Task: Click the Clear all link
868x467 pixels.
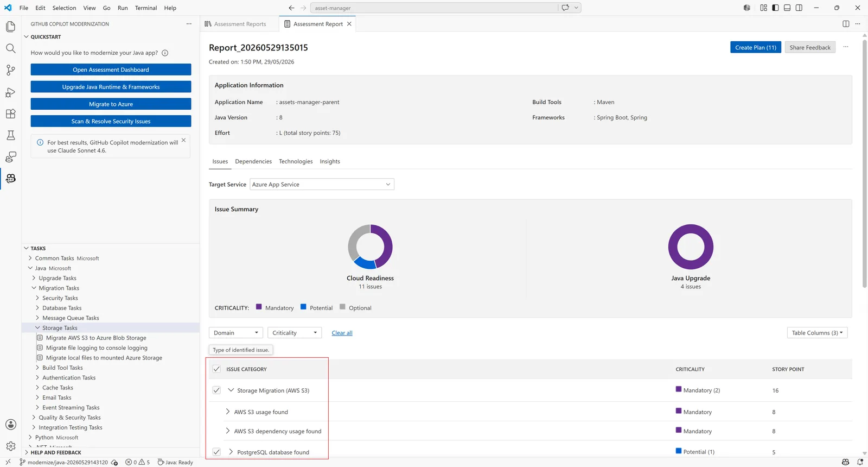Action: pos(342,333)
